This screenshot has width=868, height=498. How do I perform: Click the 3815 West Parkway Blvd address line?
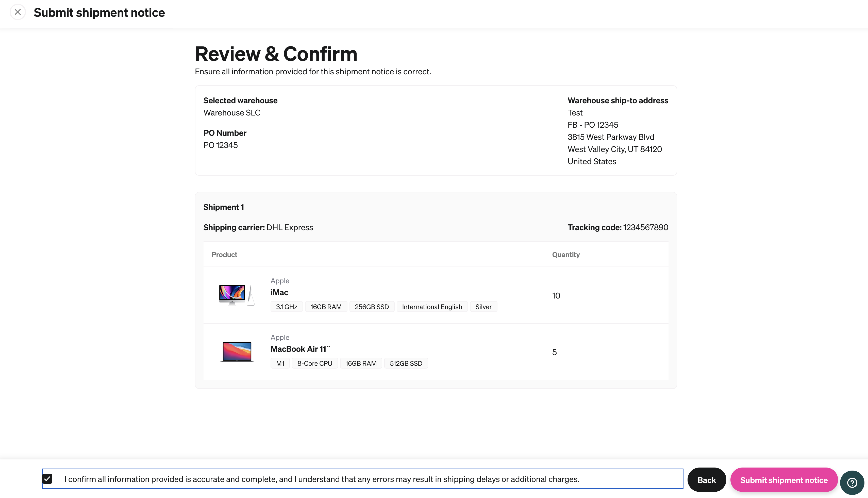(611, 137)
